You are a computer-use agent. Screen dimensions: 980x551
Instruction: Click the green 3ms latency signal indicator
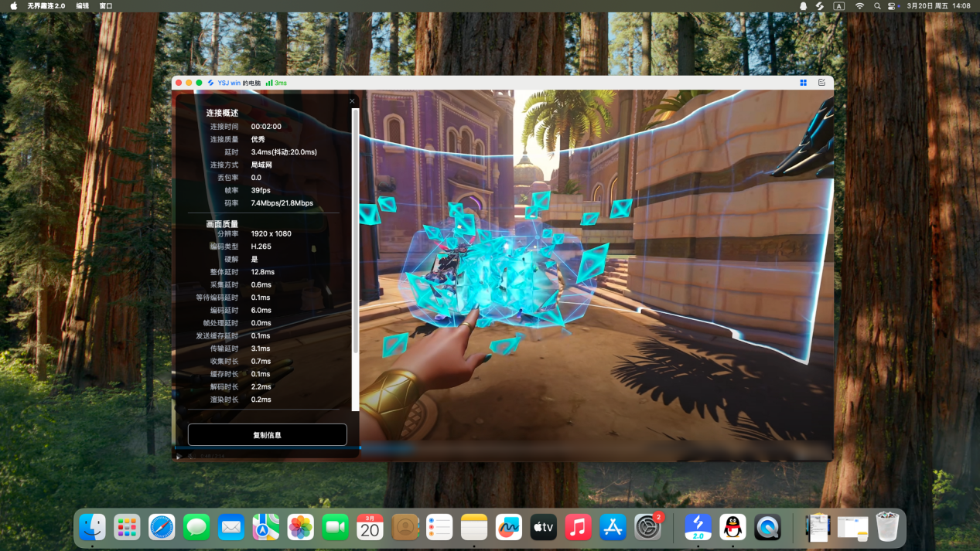276,83
